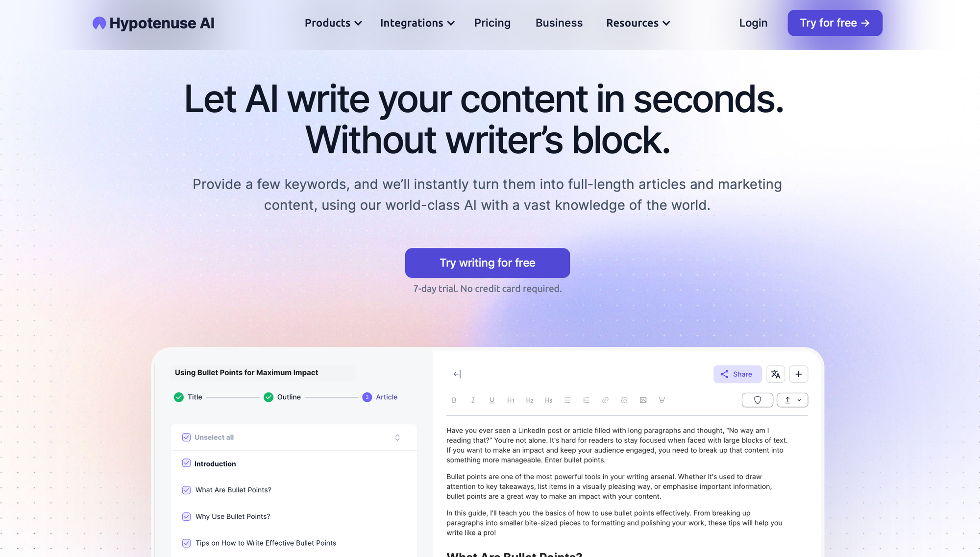Toggle the Why Use Bullet Points checkbox
Viewport: 980px width, 557px height.
coord(186,516)
